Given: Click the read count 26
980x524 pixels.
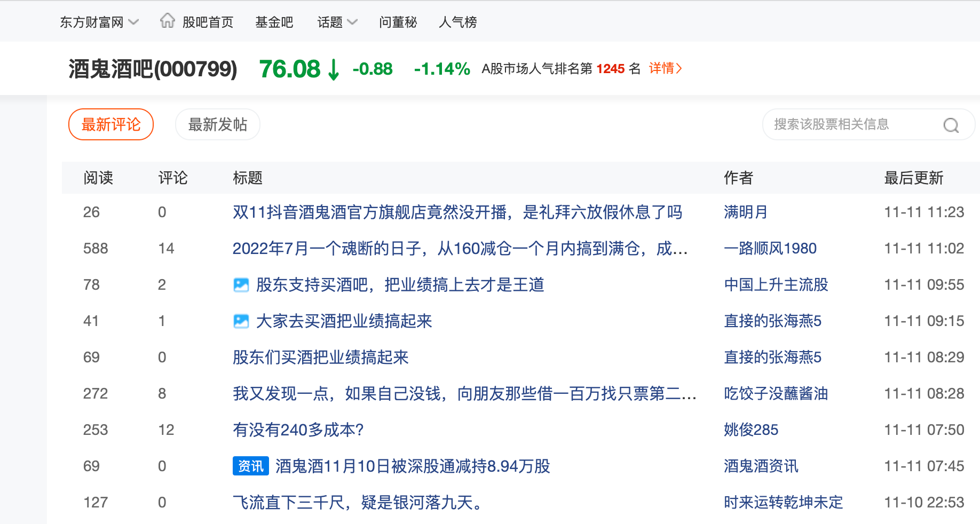Looking at the screenshot, I should (91, 212).
